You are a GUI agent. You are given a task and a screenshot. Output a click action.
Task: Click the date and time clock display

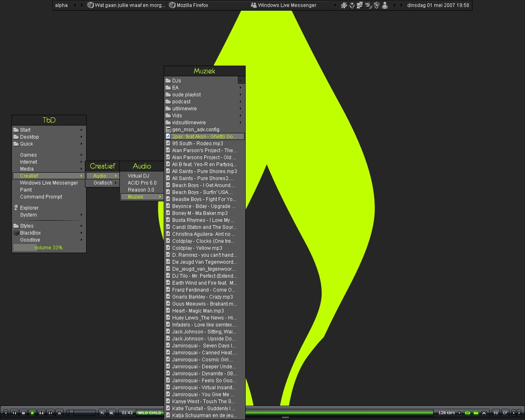coord(438,5)
